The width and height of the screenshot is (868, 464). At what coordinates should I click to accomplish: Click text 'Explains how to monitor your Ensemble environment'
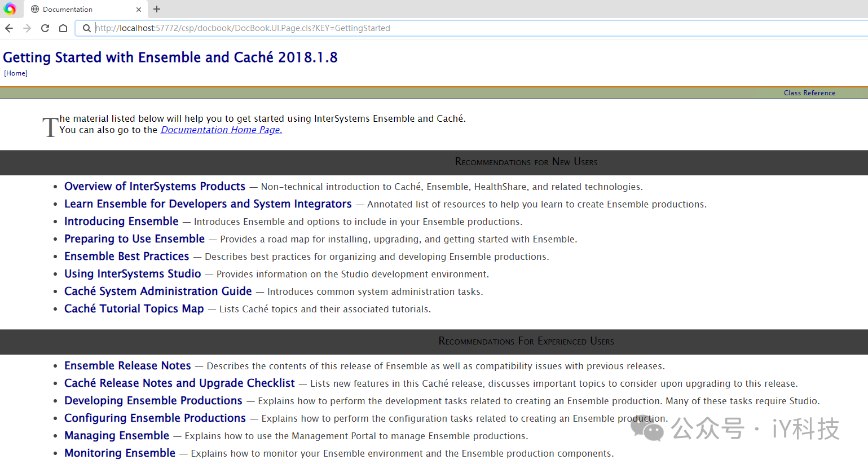coord(402,453)
